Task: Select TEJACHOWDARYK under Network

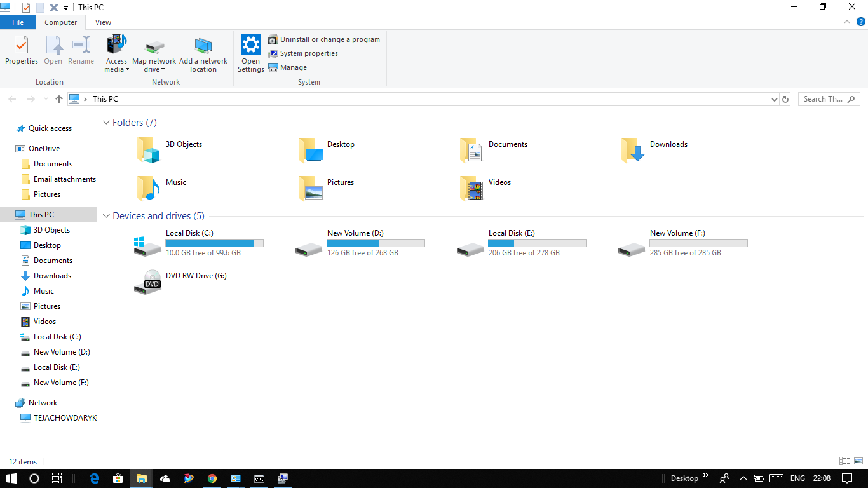Action: pos(64,417)
